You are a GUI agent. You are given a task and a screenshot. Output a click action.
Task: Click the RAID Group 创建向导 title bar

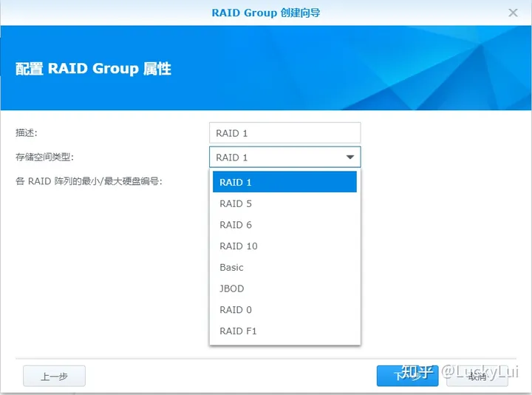[265, 13]
